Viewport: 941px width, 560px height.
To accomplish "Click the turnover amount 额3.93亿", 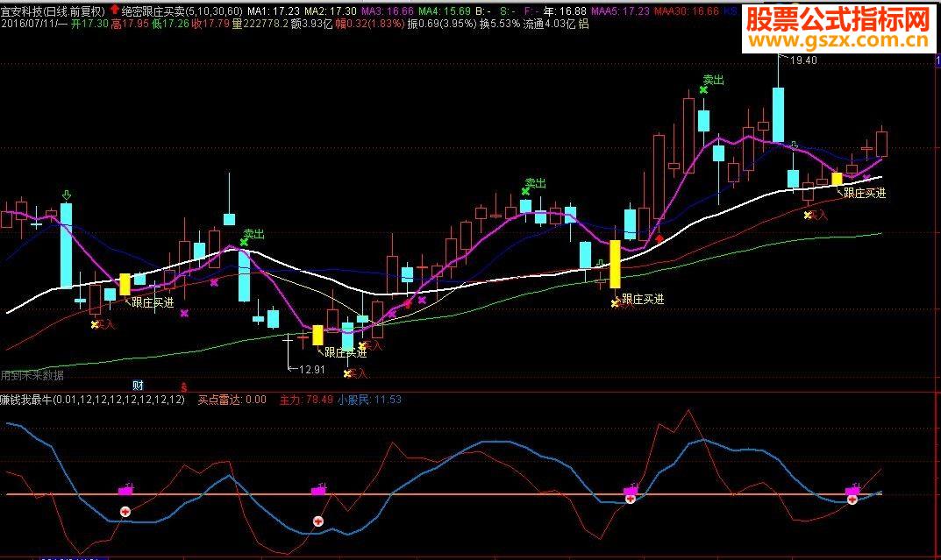I will point(311,24).
